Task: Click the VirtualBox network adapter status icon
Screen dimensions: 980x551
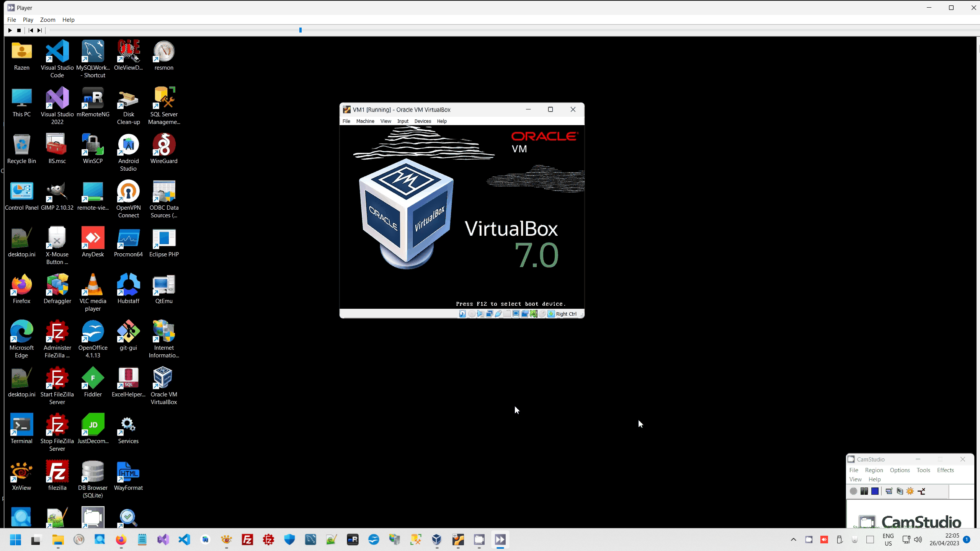Action: click(489, 314)
